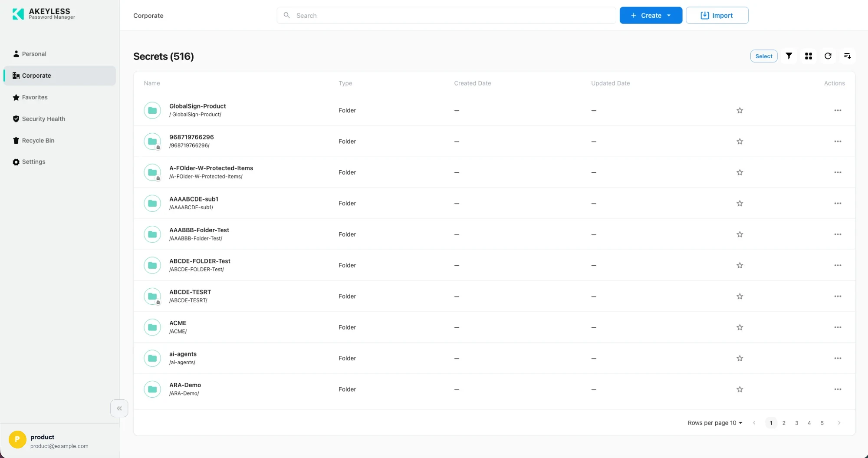Viewport: 868px width, 458px height.
Task: Click the Akeyless logo
Action: (x=43, y=14)
